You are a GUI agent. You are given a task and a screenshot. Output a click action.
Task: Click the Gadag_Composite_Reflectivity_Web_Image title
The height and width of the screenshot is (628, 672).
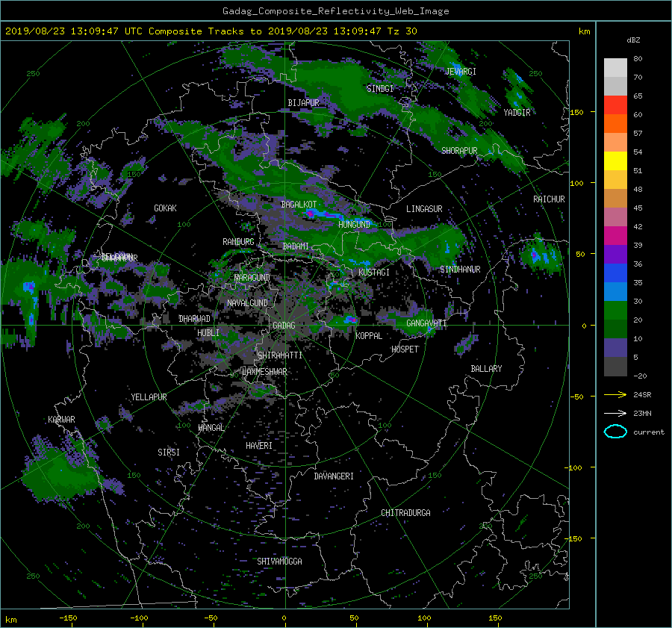point(335,11)
